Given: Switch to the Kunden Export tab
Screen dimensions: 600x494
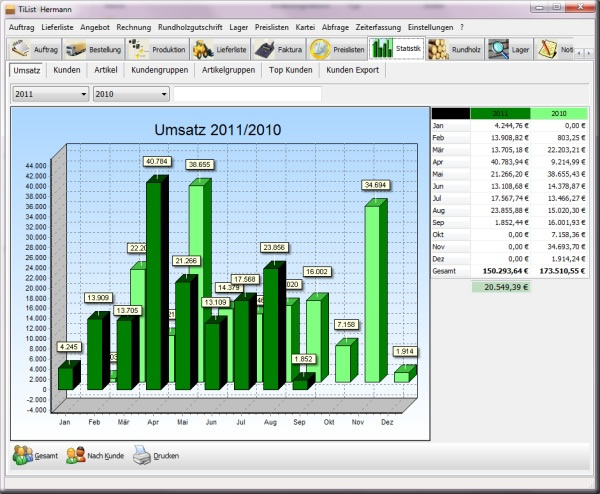Looking at the screenshot, I should coord(352,70).
